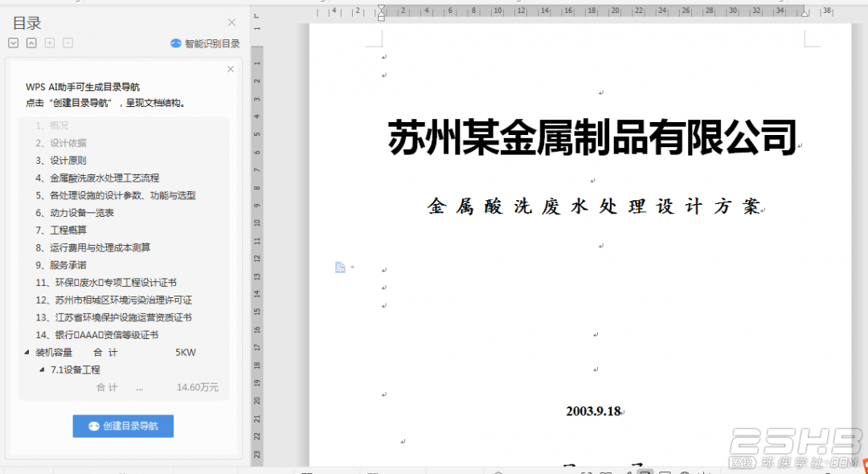Select 9、服务承诺 heading
The height and width of the screenshot is (474, 868).
pos(61,265)
